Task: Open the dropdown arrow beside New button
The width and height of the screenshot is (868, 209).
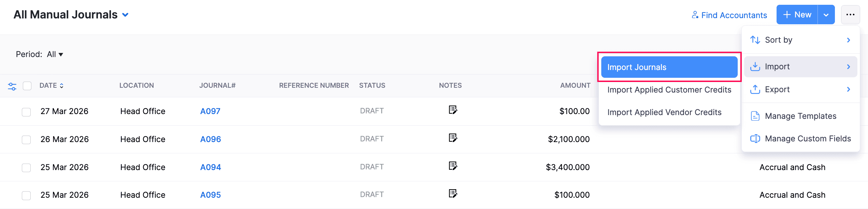Action: [826, 15]
